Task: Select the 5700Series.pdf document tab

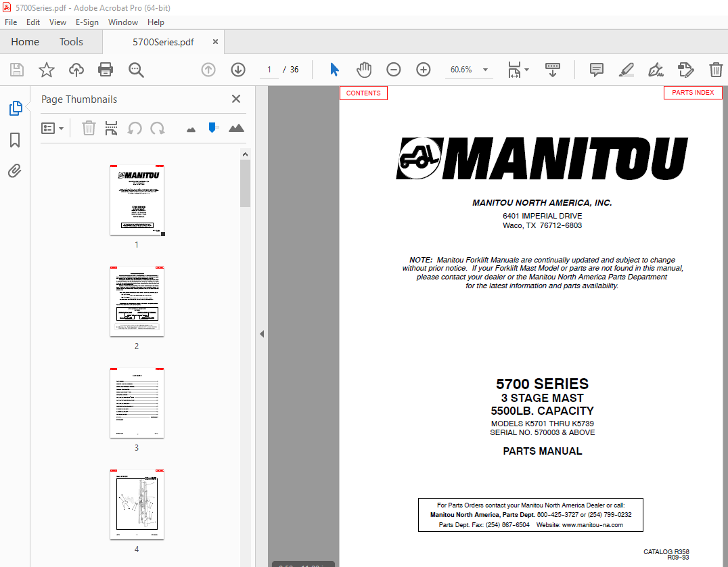Action: tap(164, 42)
